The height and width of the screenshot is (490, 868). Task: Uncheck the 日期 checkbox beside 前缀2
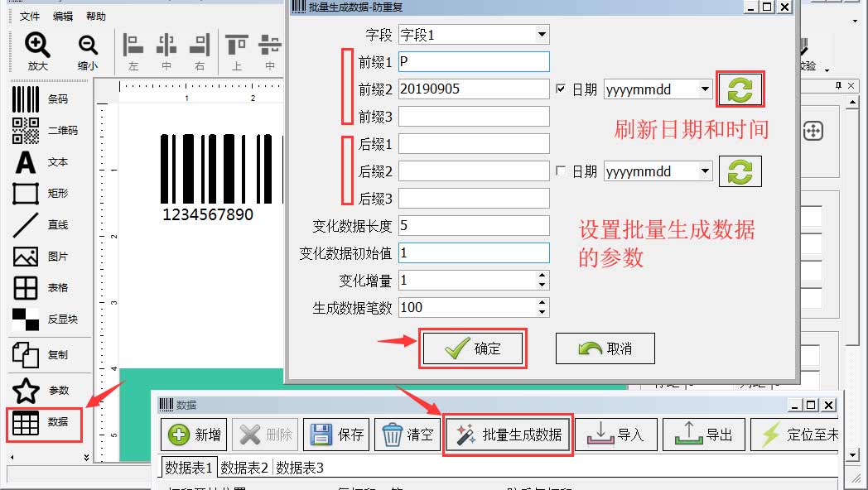(562, 89)
